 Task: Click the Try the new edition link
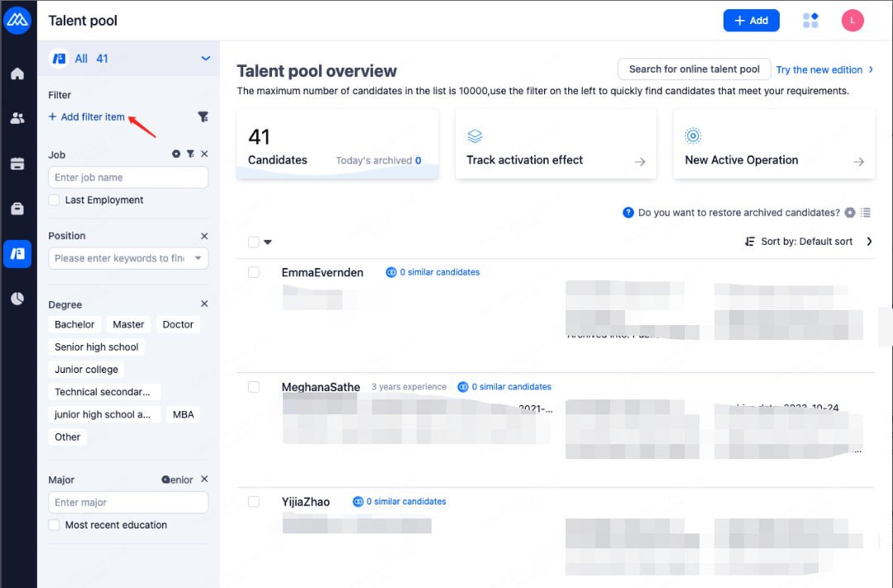[819, 70]
